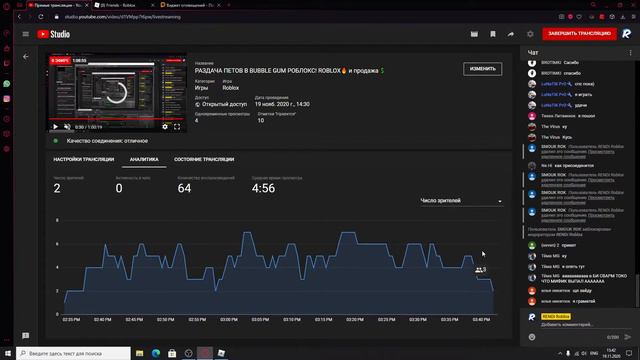Go back using the left arrow
The height and width of the screenshot is (360, 640).
click(26, 57)
